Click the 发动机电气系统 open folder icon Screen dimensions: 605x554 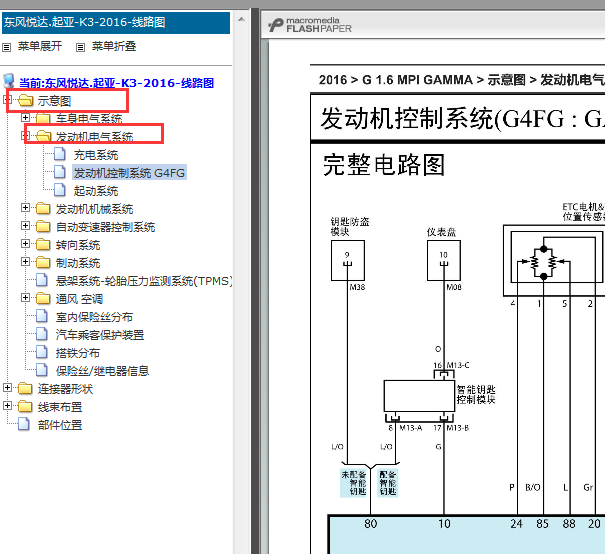coord(44,136)
